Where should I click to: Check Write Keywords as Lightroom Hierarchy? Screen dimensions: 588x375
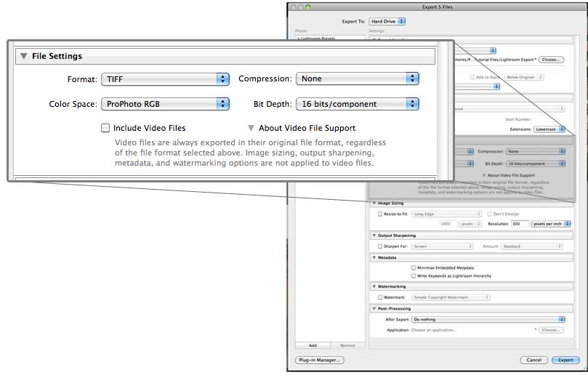click(414, 275)
